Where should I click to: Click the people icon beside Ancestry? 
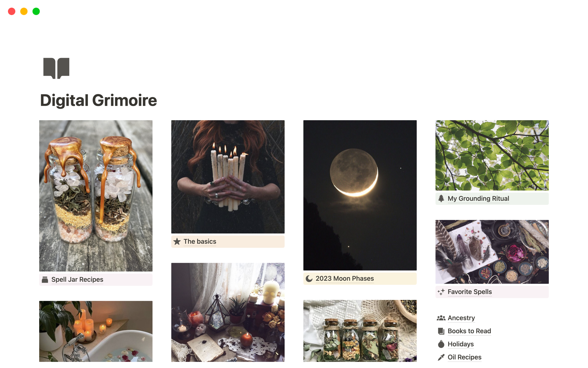(441, 318)
